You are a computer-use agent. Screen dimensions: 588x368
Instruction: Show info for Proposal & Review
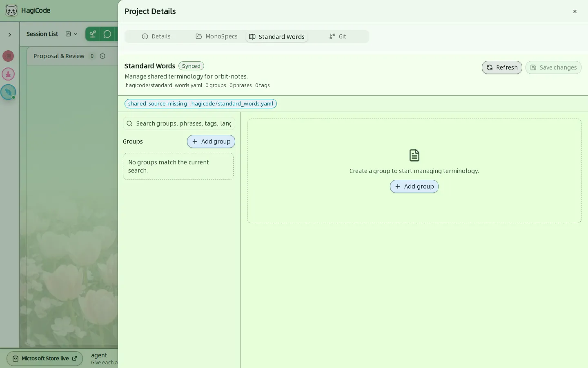(102, 56)
